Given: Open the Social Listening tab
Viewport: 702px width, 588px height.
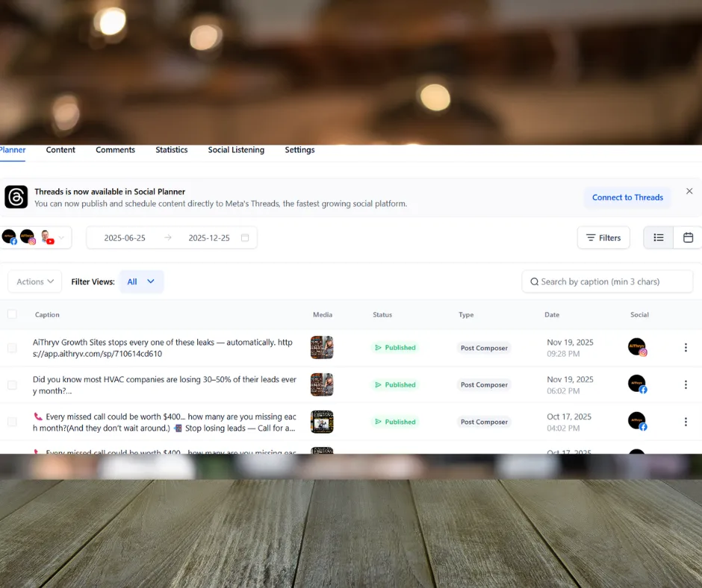Looking at the screenshot, I should [x=236, y=150].
